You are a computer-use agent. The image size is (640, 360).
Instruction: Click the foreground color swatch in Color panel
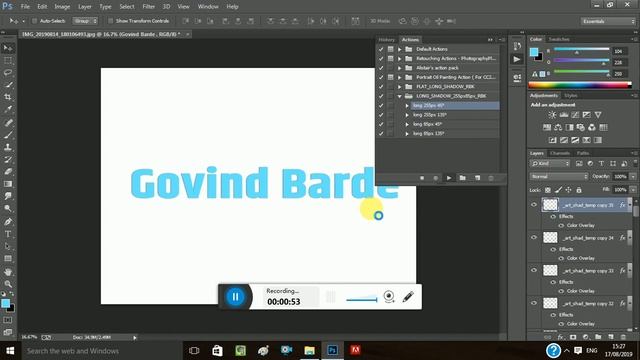pos(533,52)
